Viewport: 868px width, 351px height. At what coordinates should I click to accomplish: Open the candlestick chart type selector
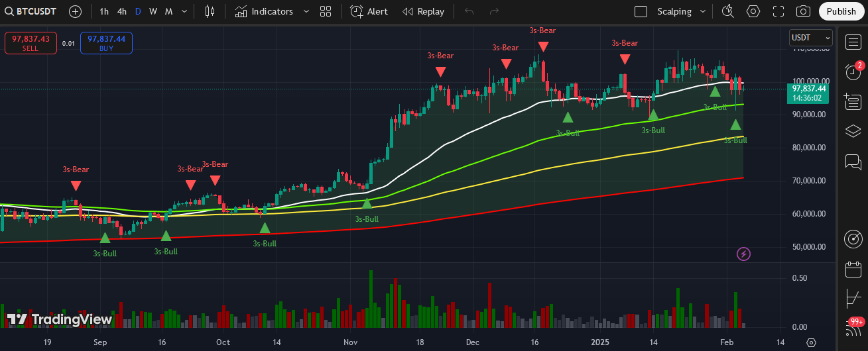pos(210,11)
